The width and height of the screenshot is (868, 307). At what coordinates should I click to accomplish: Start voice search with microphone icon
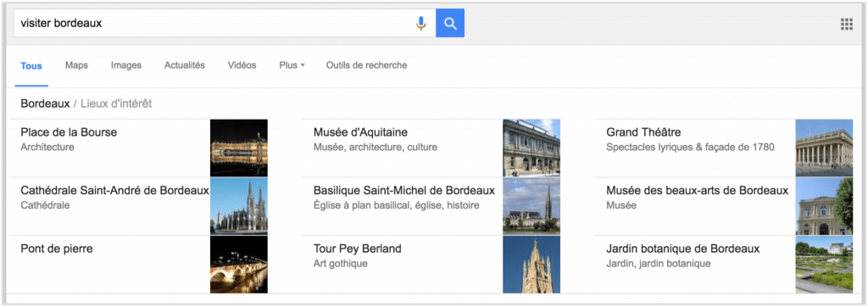pos(420,23)
